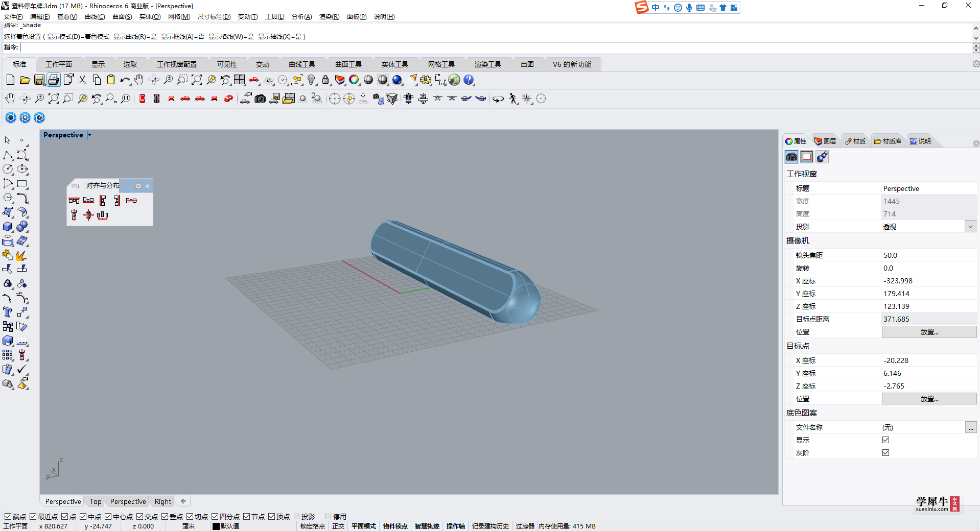Click camera 位置 放置... button
980x531 pixels.
pos(929,332)
